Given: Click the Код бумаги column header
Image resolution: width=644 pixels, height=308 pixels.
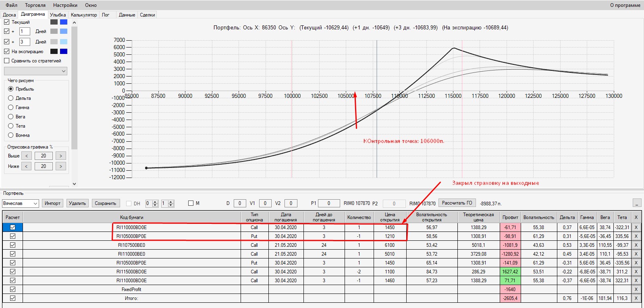Looking at the screenshot, I should [x=132, y=217].
